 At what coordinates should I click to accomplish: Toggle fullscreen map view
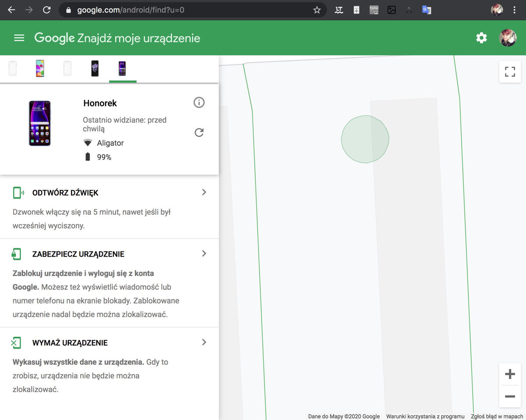[x=510, y=72]
